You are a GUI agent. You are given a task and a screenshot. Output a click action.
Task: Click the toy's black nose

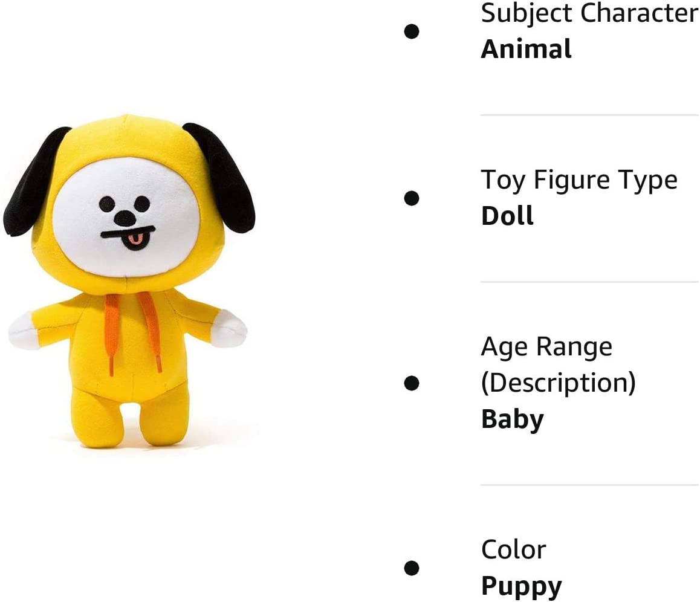125,219
